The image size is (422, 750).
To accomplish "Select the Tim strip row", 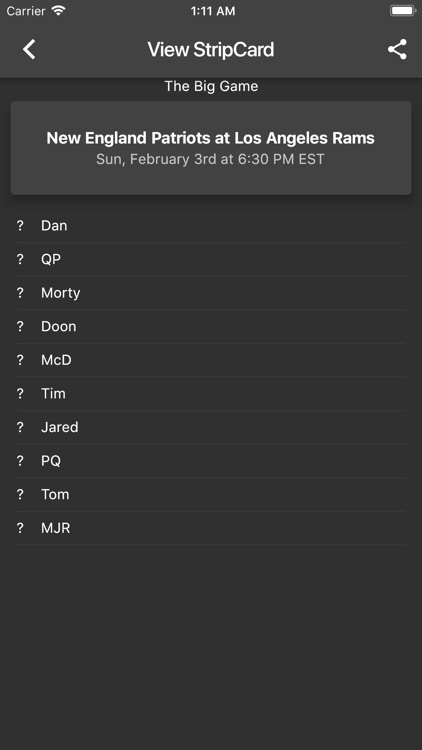I will [211, 394].
